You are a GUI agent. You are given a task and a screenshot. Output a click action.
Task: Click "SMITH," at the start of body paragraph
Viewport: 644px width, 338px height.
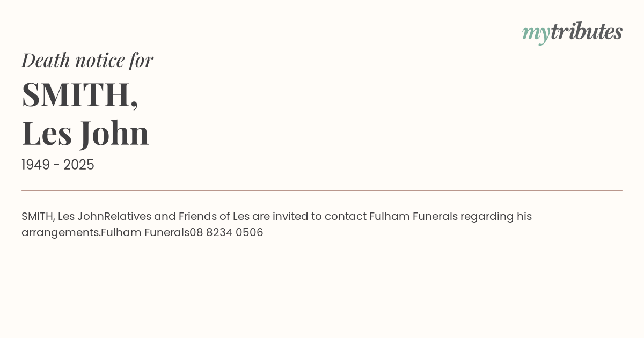point(38,217)
